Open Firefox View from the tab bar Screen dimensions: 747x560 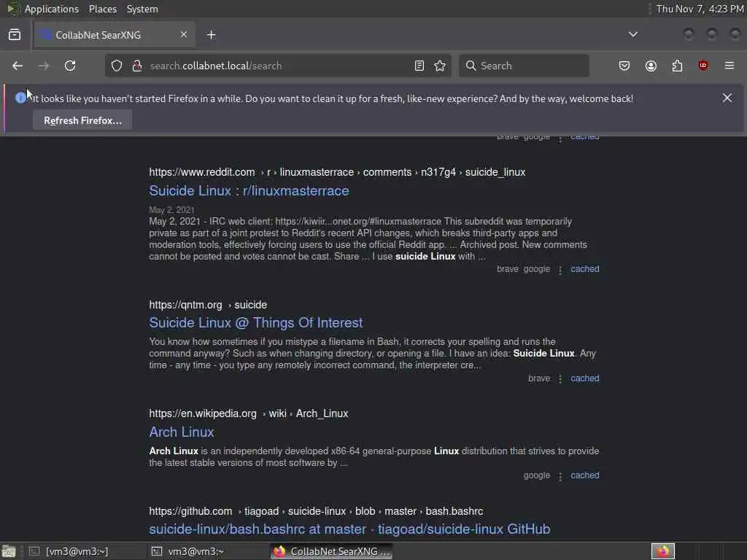tap(15, 35)
